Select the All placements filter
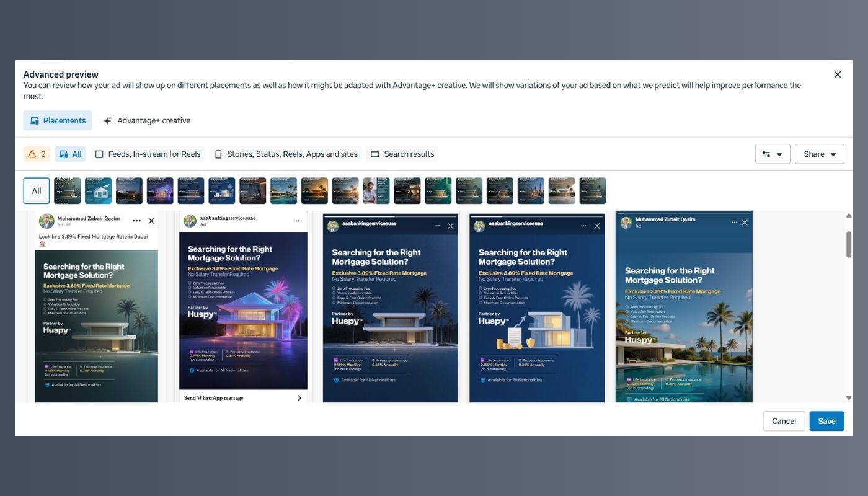The image size is (868, 496). [70, 154]
